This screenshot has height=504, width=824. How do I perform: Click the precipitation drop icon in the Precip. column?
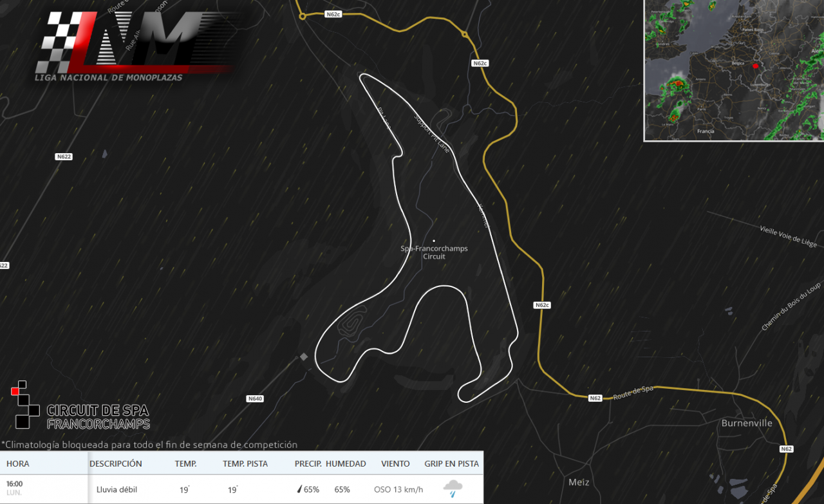[299, 489]
